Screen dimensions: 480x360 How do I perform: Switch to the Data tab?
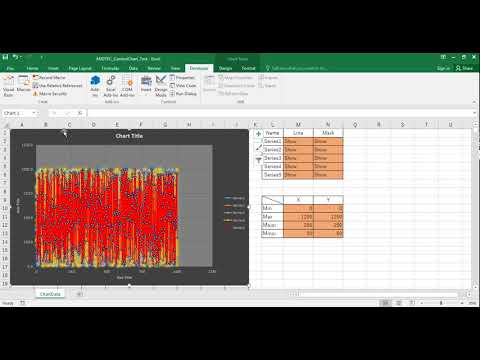(133, 68)
